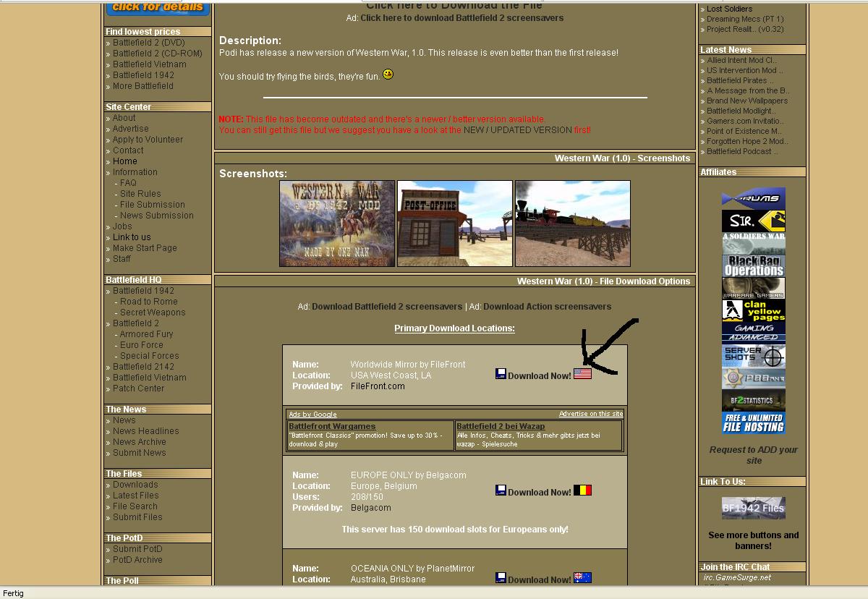
Task: Open the NEW / UPDATED VERSION link
Action: coord(518,130)
